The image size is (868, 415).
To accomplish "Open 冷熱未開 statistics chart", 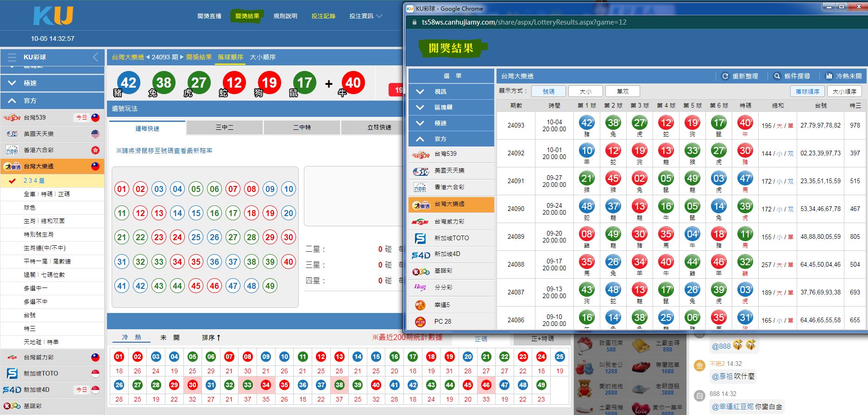I will [844, 76].
